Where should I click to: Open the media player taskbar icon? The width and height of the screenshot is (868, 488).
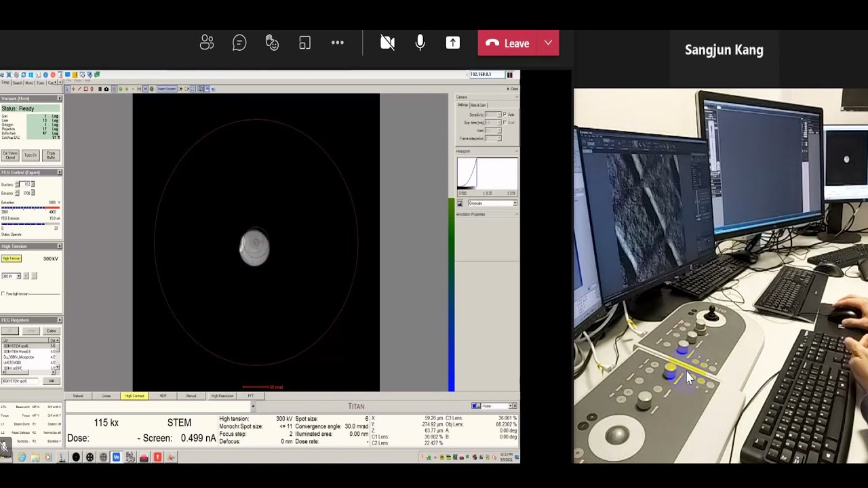click(x=49, y=457)
